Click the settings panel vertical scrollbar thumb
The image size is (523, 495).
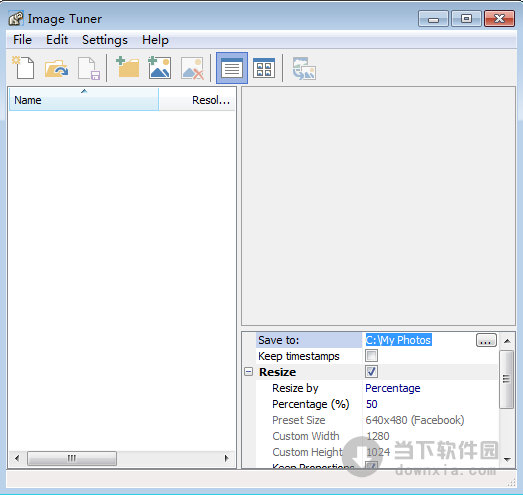click(506, 379)
